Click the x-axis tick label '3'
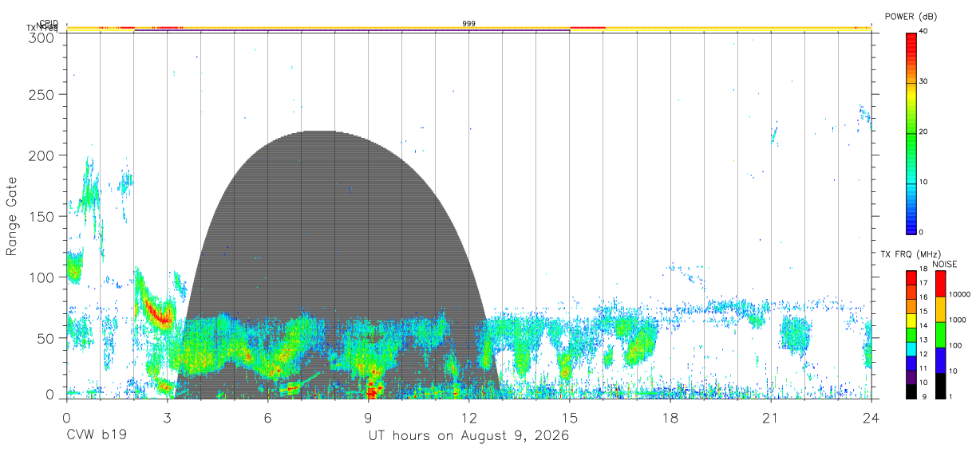The height and width of the screenshot is (452, 980). (x=167, y=417)
